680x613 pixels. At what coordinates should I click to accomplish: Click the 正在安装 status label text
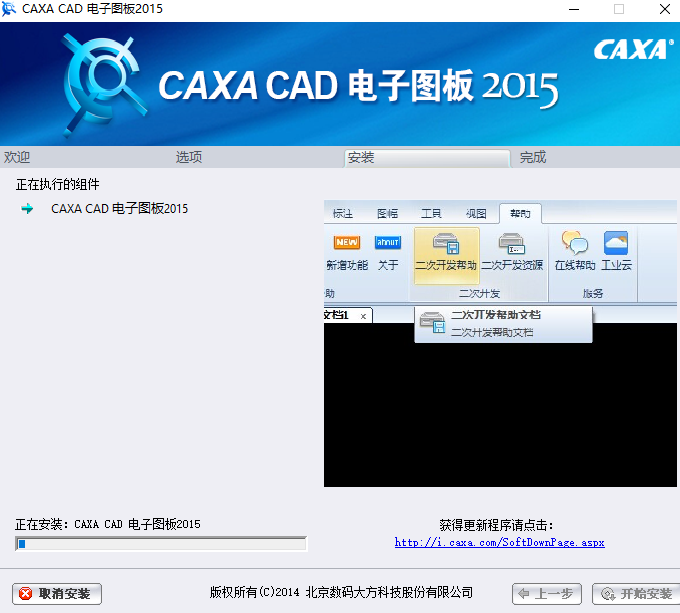108,524
